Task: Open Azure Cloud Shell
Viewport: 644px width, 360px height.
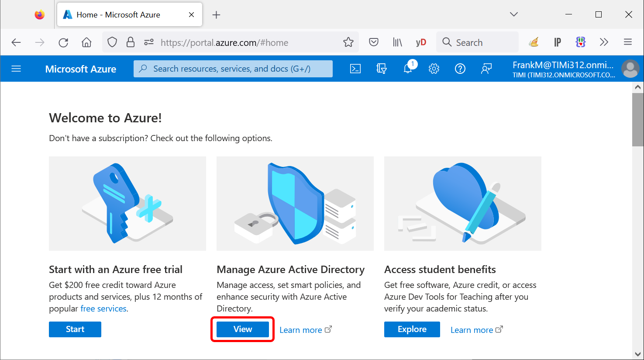Action: coord(355,69)
